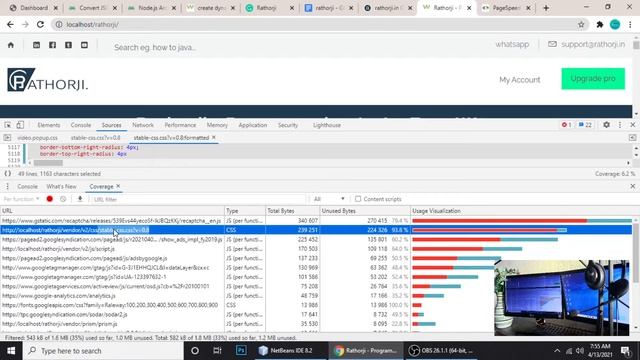
Task: Switch to OBS 26.1.1 in taskbar
Action: click(442, 351)
